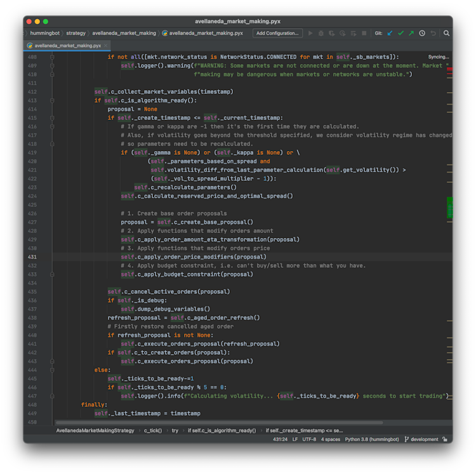
Task: Click on self.c_apply_budget_constraint(proposal)
Action: coord(187,274)
